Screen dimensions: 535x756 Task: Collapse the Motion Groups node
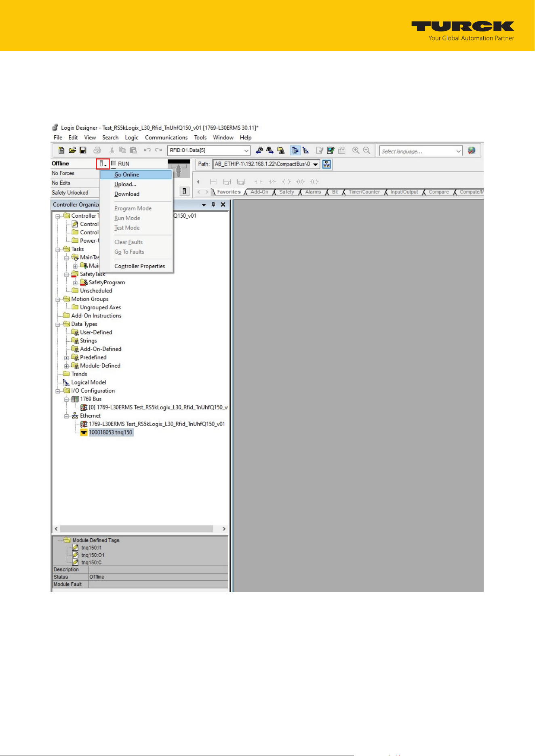tap(58, 300)
